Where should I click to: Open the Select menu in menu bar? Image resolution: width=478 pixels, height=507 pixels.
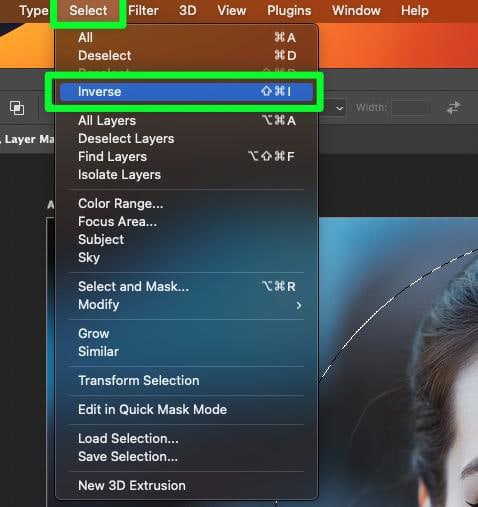click(x=88, y=11)
